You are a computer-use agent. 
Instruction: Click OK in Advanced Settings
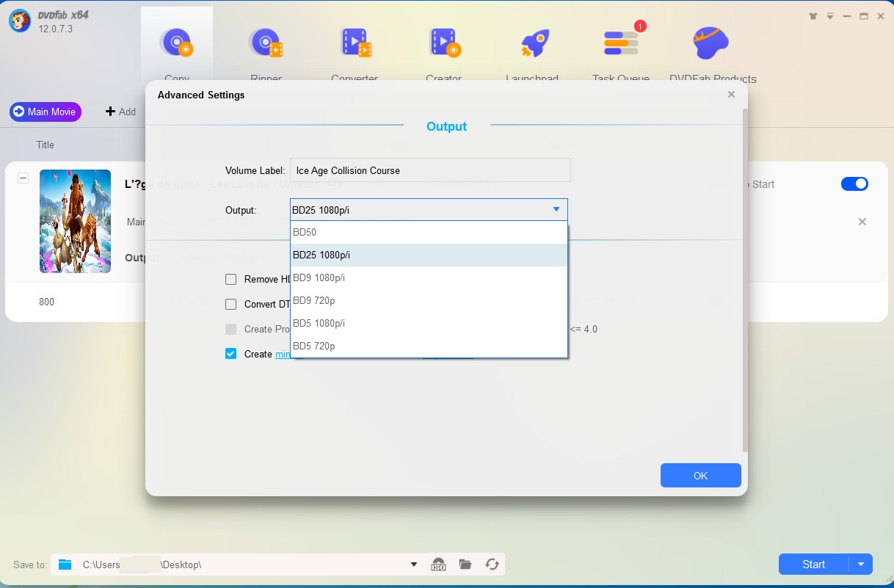(x=700, y=476)
